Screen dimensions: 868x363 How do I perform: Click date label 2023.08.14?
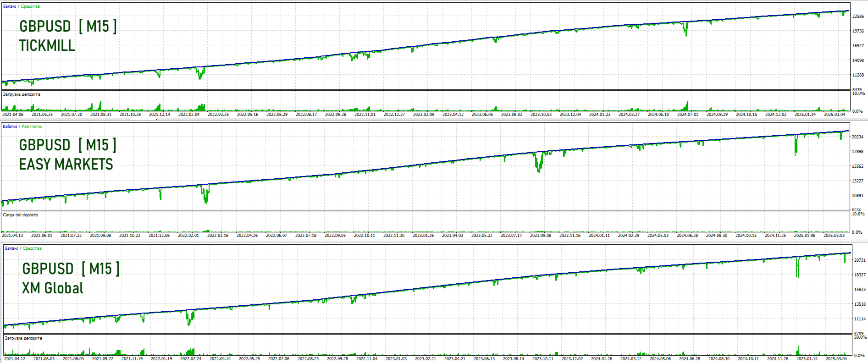[x=514, y=359]
